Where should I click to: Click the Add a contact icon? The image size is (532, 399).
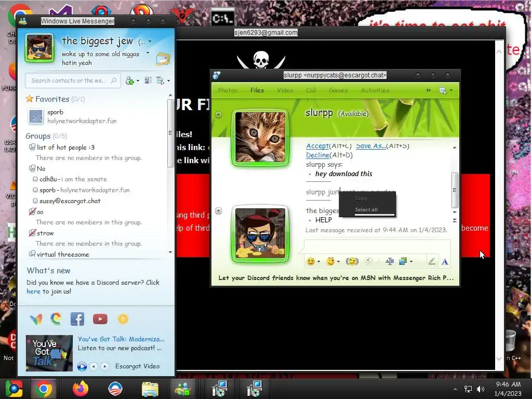coord(129,81)
